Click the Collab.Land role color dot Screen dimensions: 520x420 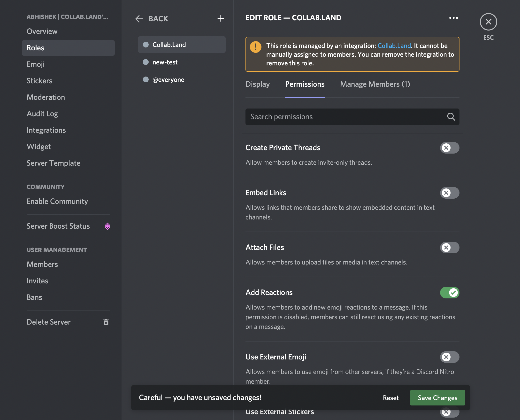pos(145,44)
